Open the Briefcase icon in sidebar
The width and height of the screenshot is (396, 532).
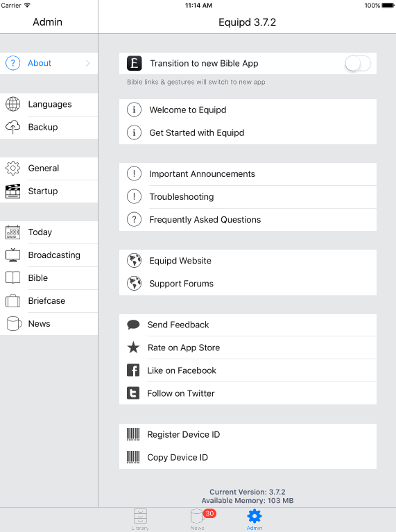(13, 300)
